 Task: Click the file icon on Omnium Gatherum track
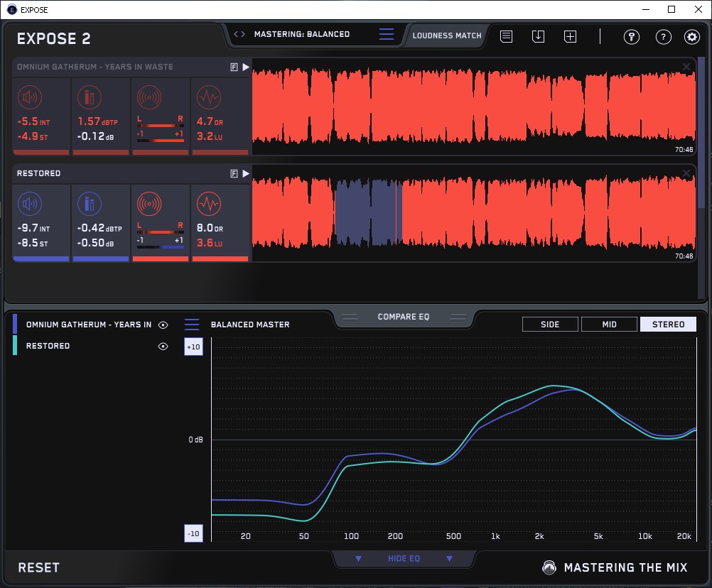pyautogui.click(x=234, y=67)
